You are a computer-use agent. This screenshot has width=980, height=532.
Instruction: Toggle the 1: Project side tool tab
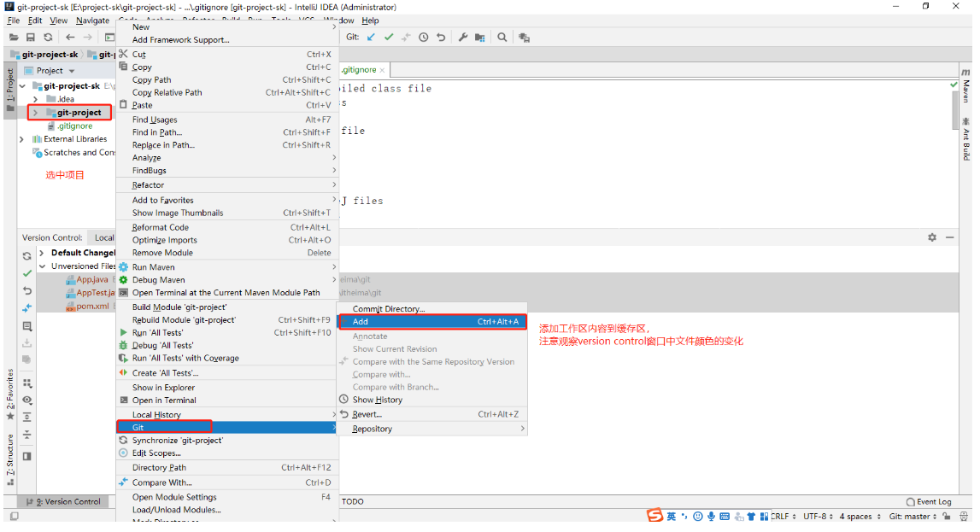pos(10,90)
